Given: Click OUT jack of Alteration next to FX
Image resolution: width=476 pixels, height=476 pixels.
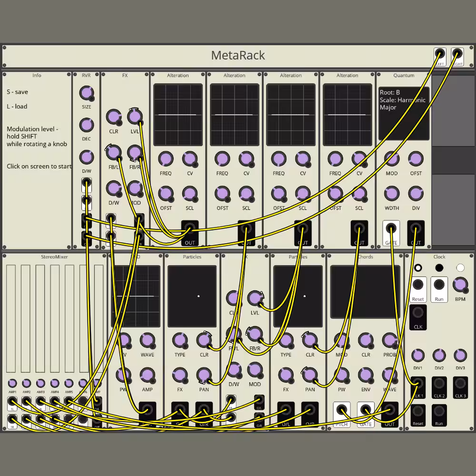Looking at the screenshot, I should pos(190,228).
